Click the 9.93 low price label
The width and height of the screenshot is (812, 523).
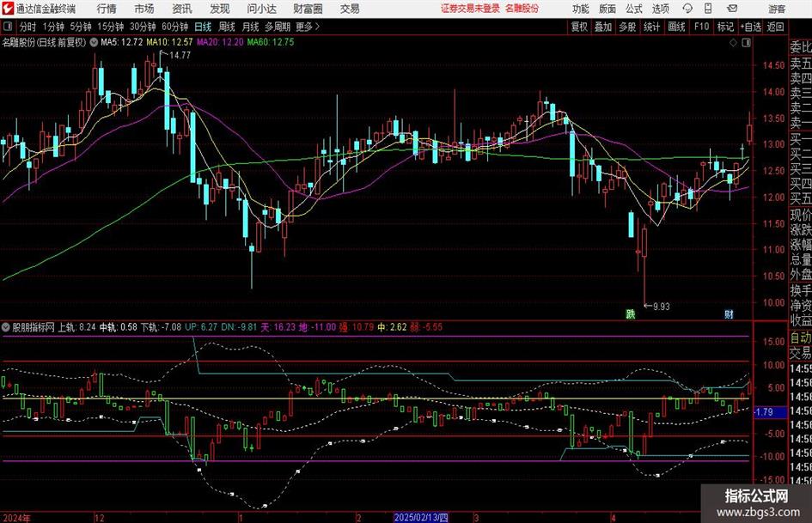click(x=662, y=307)
